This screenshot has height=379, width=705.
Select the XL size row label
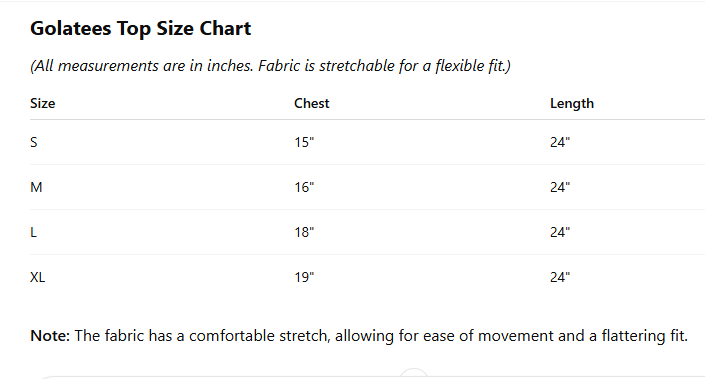point(37,277)
